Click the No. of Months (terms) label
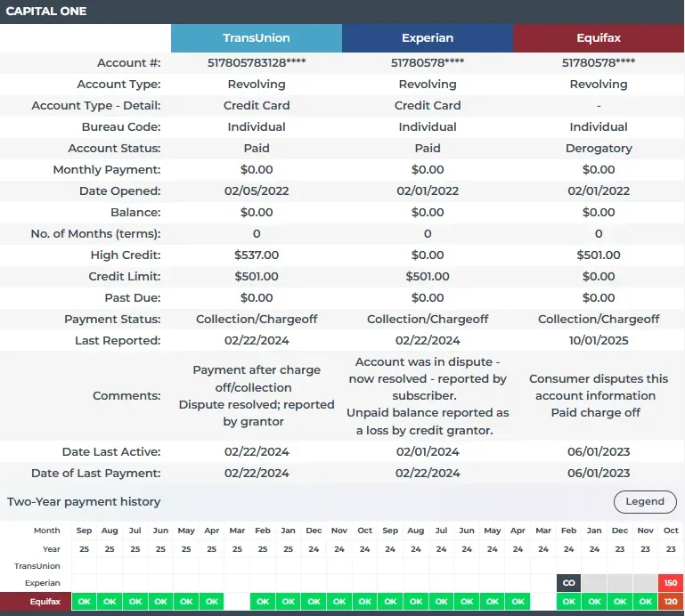This screenshot has height=616, width=685. point(95,233)
